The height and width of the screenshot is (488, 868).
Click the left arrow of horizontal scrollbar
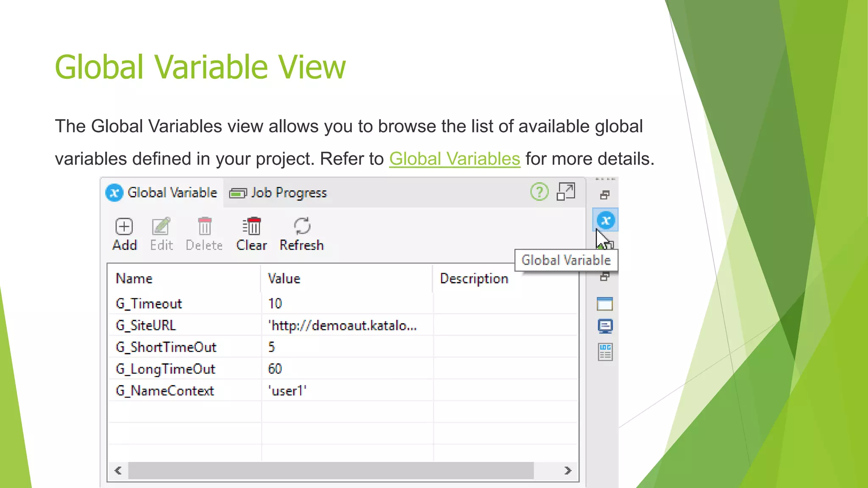(118, 471)
